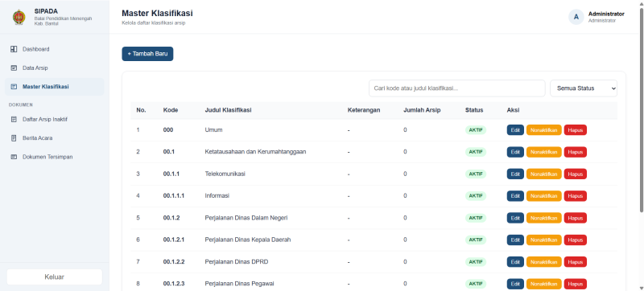Click the Kode column header

pyautogui.click(x=171, y=110)
